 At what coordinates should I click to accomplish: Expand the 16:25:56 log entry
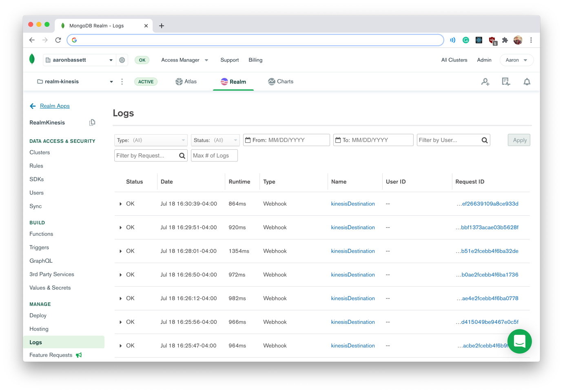point(120,322)
